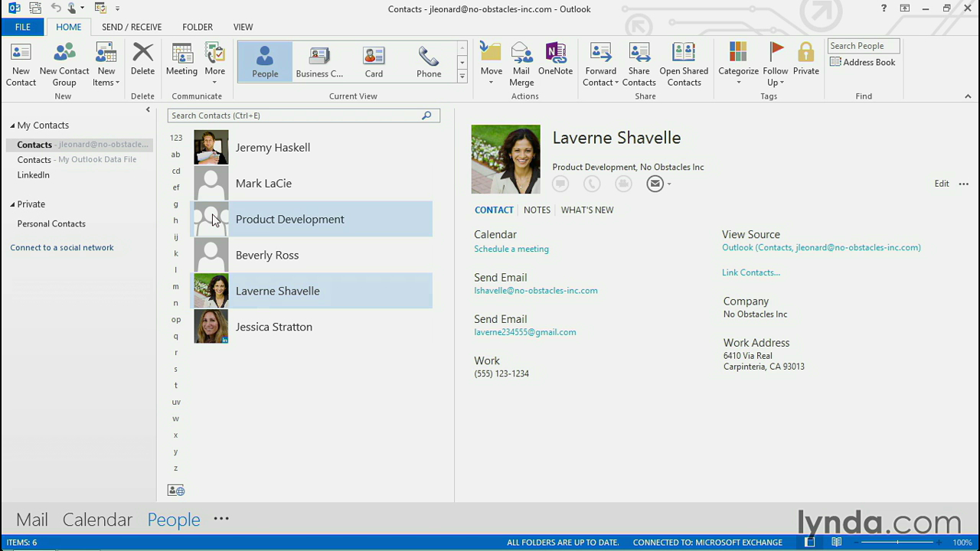Open the Categorize color menu
Screen dimensions: 980x551
[x=738, y=64]
